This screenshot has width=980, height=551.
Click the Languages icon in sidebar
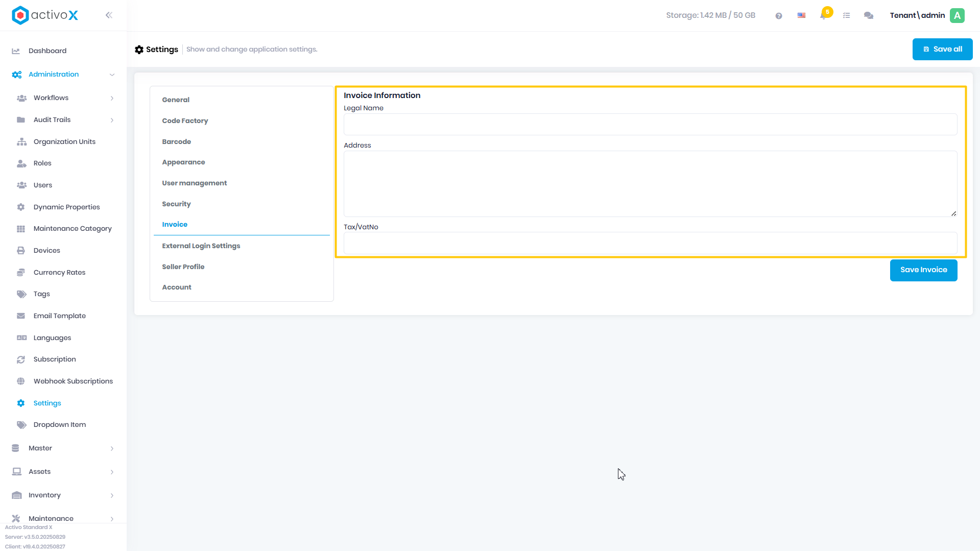(21, 338)
